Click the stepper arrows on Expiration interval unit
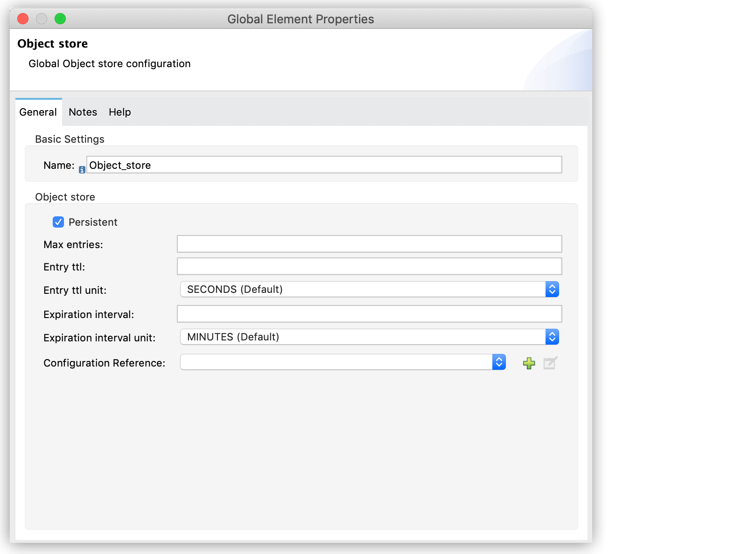The width and height of the screenshot is (756, 554). click(x=553, y=337)
